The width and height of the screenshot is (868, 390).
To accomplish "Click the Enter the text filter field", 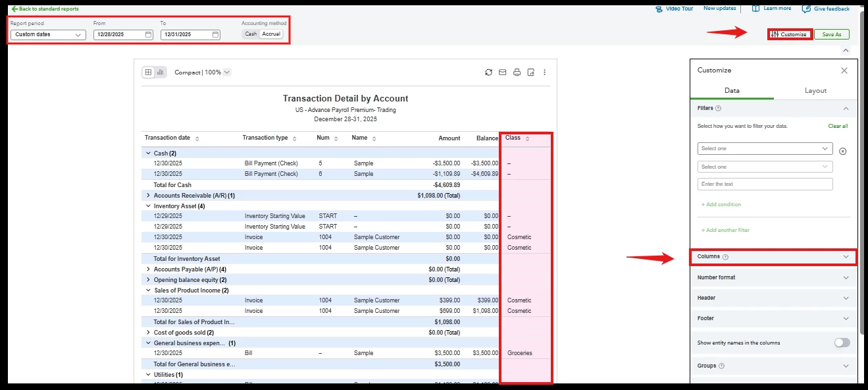I will coord(765,184).
